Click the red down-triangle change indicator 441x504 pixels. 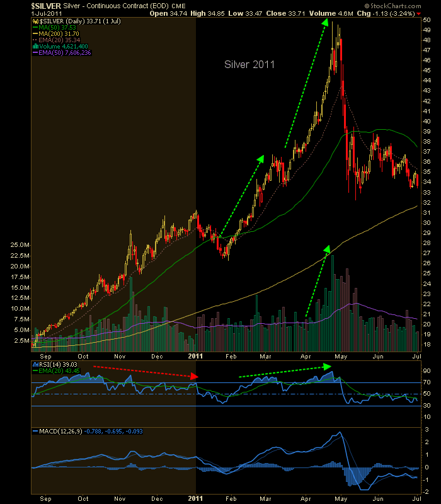pyautogui.click(x=418, y=14)
